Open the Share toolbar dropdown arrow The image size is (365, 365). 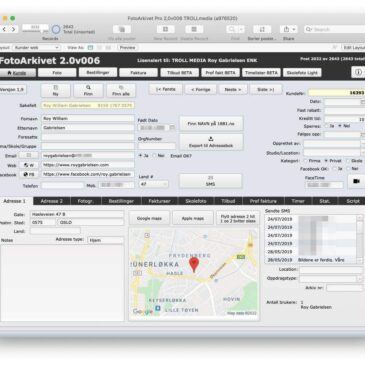tap(294, 29)
